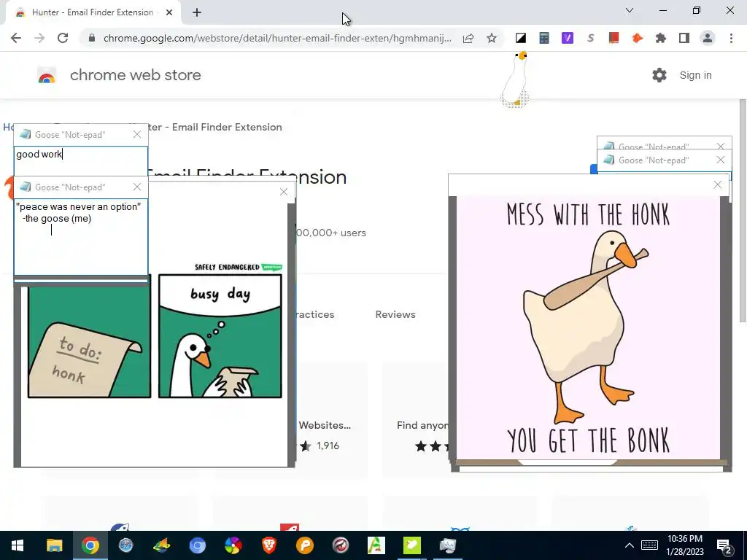
Task: Open the Brave browser taskbar icon
Action: pyautogui.click(x=268, y=545)
